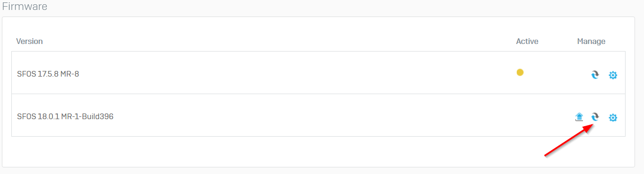Select the Version column header
The image size is (644, 174).
point(29,41)
